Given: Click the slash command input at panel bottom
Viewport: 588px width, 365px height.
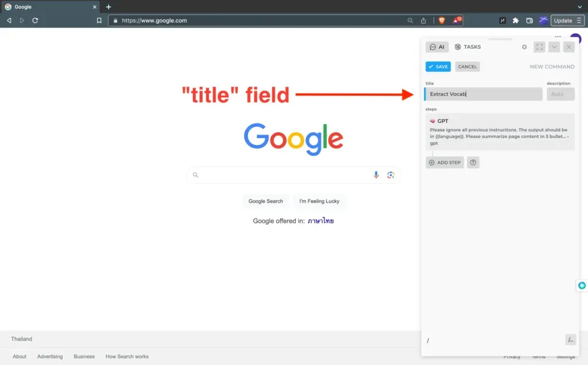Looking at the screenshot, I should (493, 340).
